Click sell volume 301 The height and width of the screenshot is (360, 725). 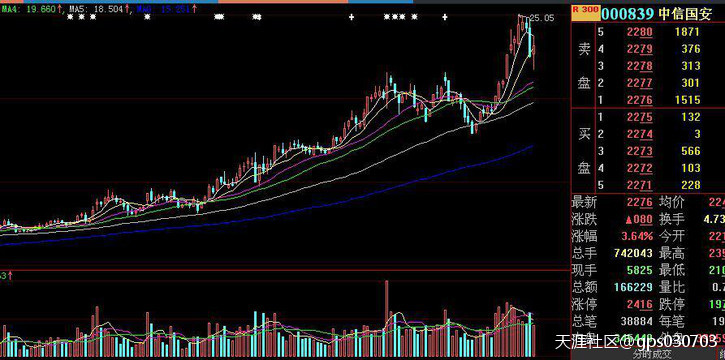[690, 83]
